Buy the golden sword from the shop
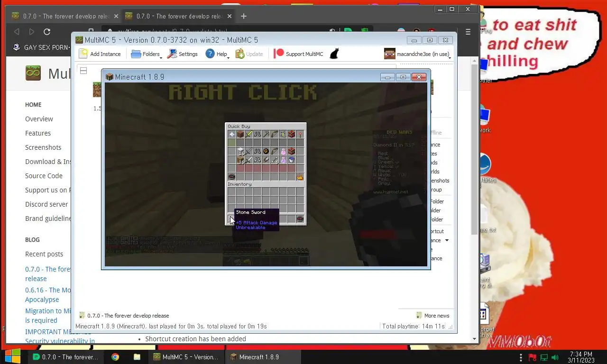The height and width of the screenshot is (364, 607). 249,135
